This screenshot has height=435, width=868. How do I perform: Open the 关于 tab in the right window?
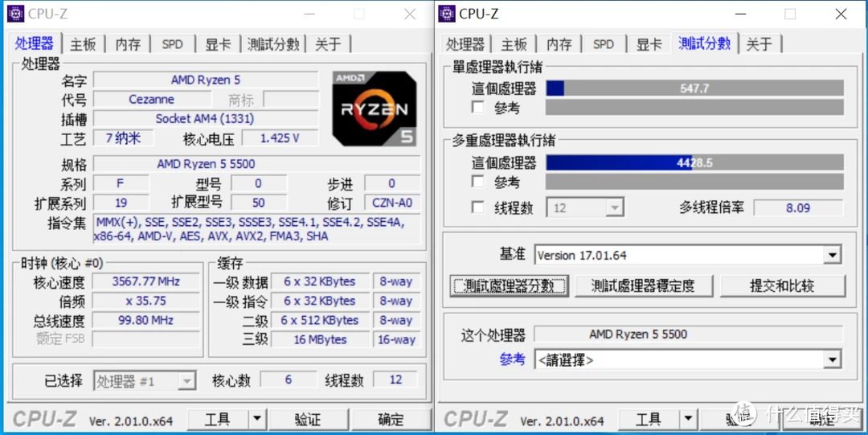point(759,44)
